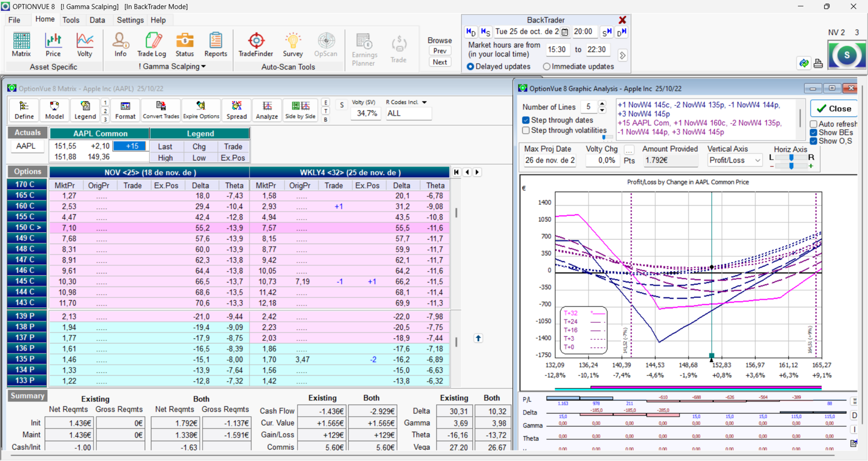Open the Model settings in Matrix toolbar
This screenshot has width=868, height=461.
pos(54,110)
